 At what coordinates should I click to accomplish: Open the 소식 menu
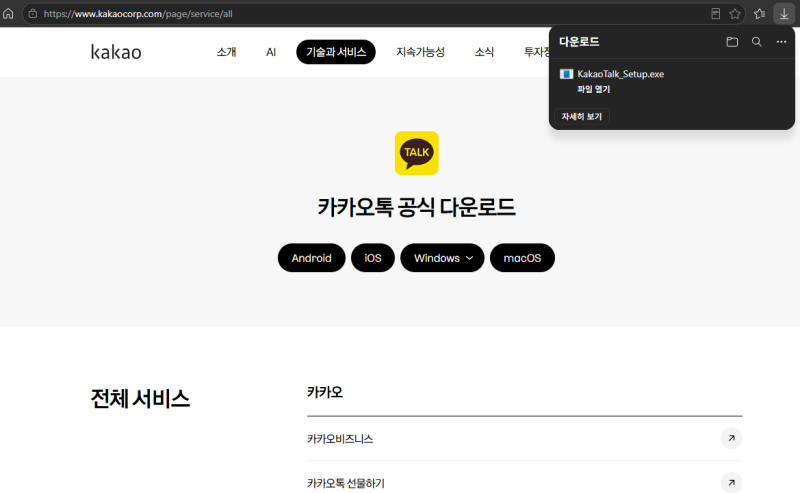click(x=484, y=52)
